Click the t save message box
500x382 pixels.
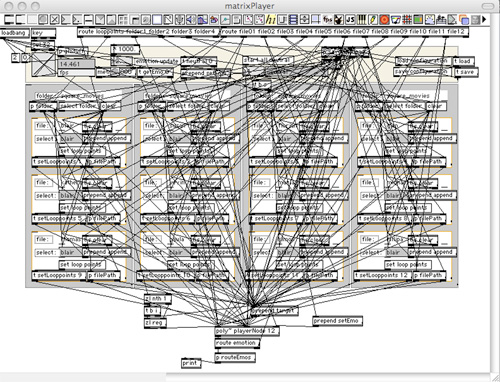pyautogui.click(x=466, y=72)
